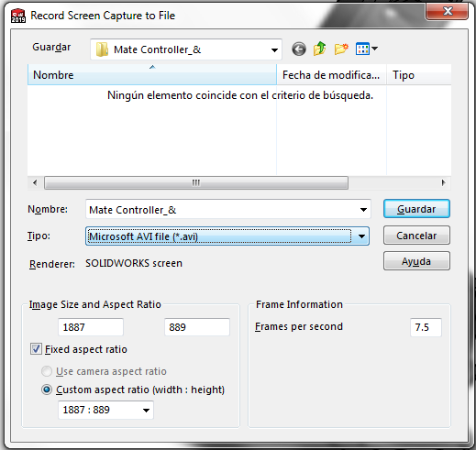Click the horizontal scrollbar thumb in file list
The width and height of the screenshot is (476, 450).
click(x=196, y=182)
